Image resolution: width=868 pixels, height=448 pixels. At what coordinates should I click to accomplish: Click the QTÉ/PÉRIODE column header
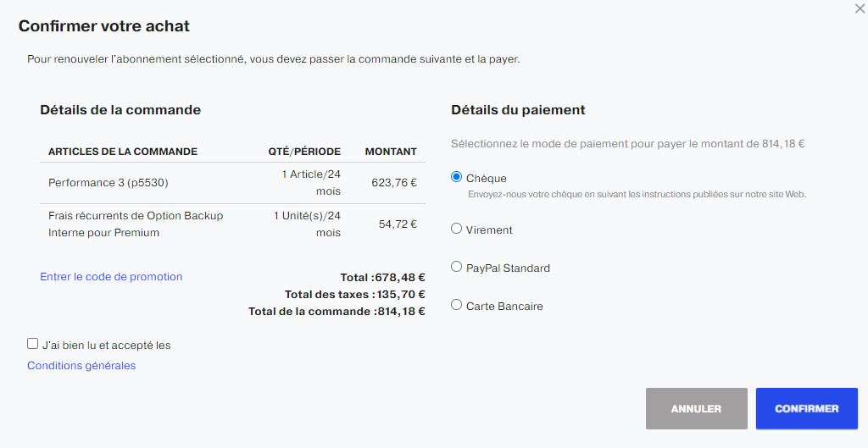(304, 152)
